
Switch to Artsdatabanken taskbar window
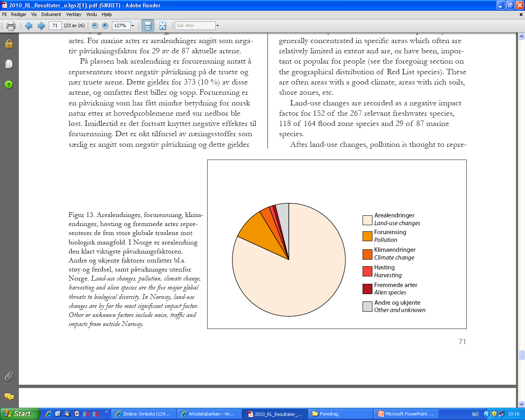click(x=210, y=414)
